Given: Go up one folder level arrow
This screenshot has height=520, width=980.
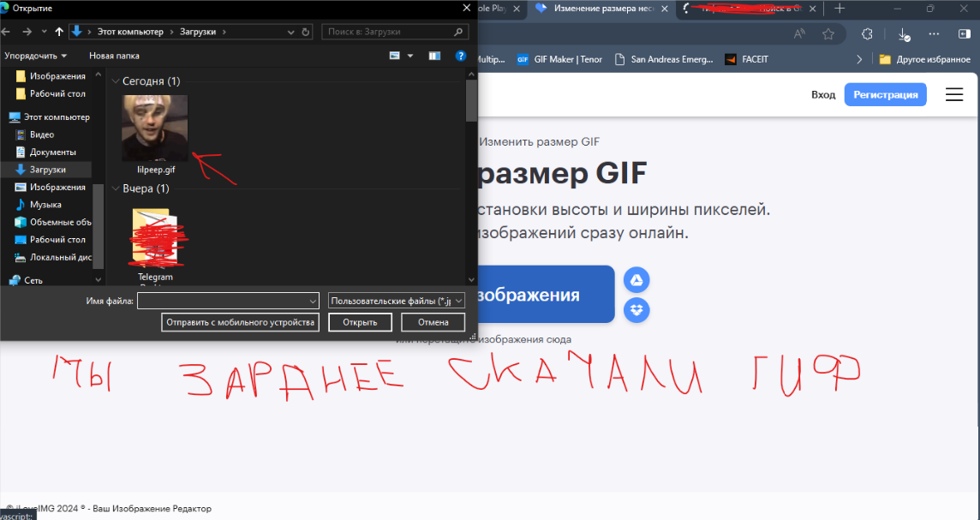Looking at the screenshot, I should [59, 32].
